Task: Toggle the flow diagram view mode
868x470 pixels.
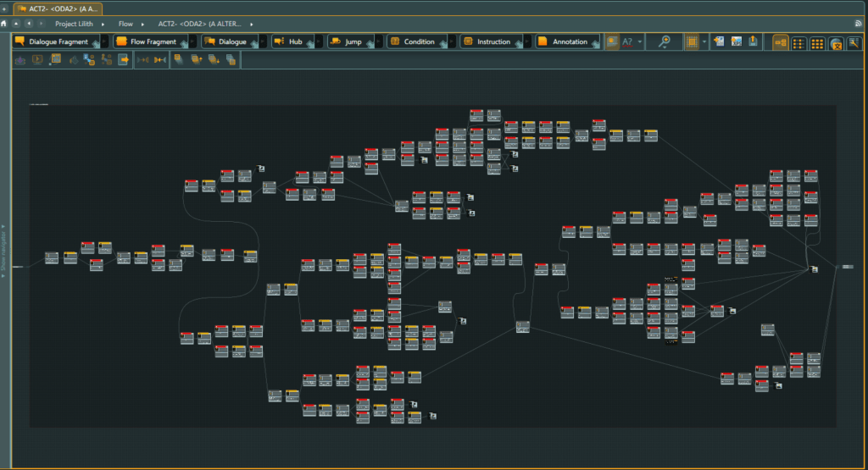Action: click(x=780, y=42)
